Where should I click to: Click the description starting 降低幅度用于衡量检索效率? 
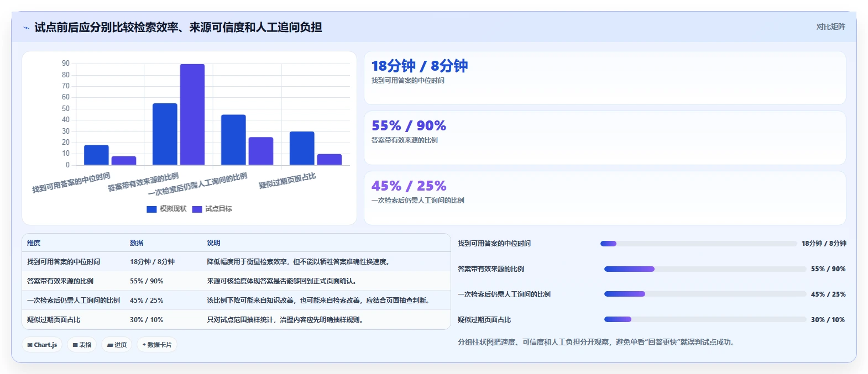point(300,262)
